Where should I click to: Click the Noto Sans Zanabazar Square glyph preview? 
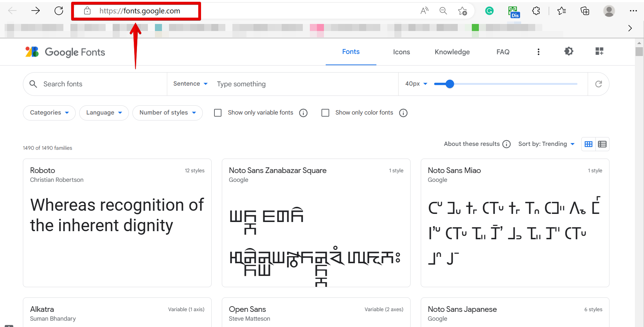(x=315, y=247)
